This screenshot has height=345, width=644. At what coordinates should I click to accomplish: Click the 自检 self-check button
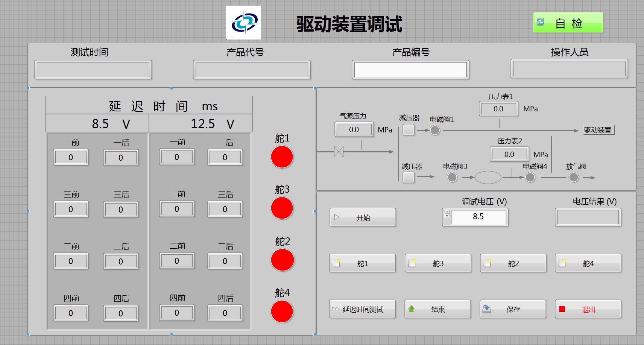[x=568, y=23]
